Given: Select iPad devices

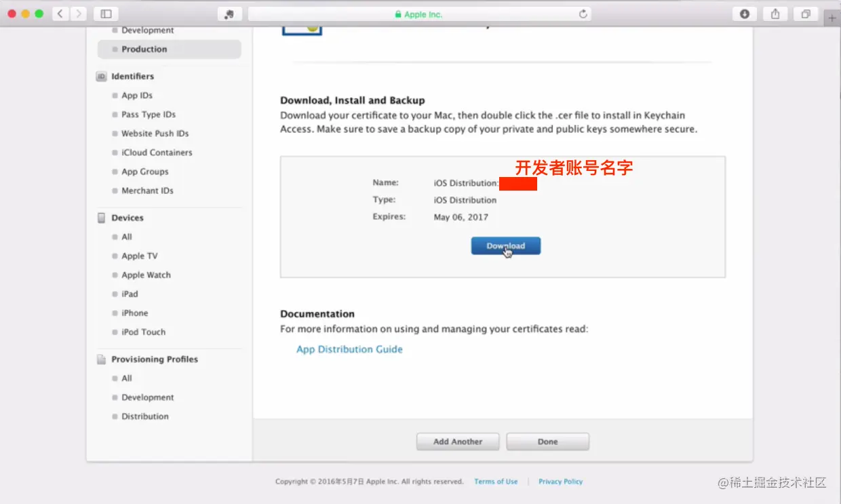Looking at the screenshot, I should [130, 294].
